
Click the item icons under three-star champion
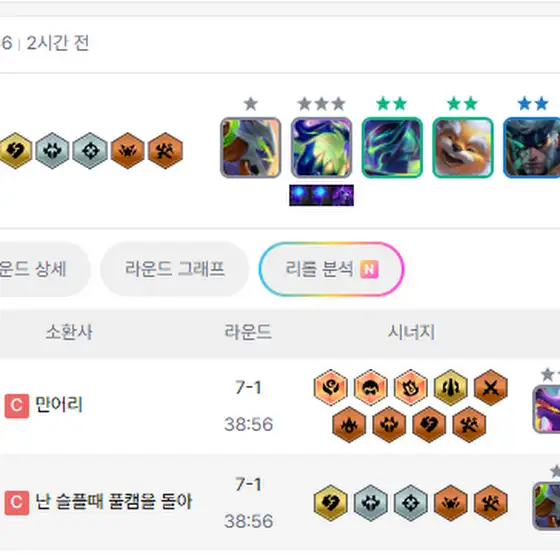coord(321,195)
